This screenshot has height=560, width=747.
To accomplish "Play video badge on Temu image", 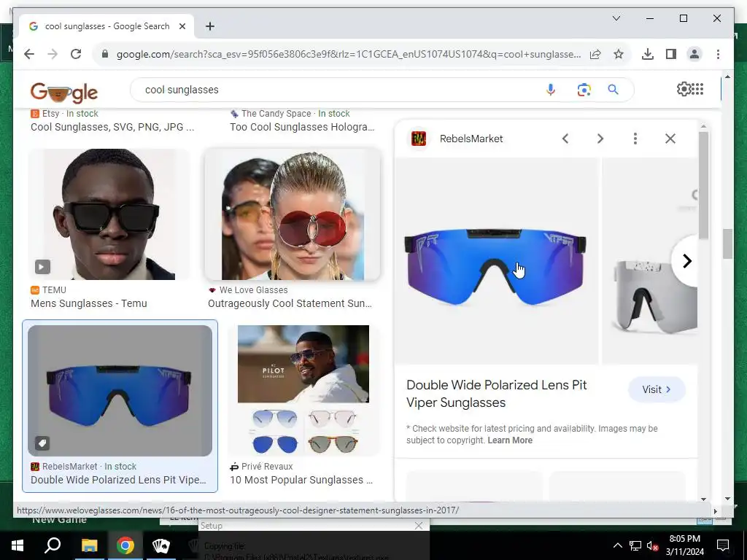I will [42, 267].
